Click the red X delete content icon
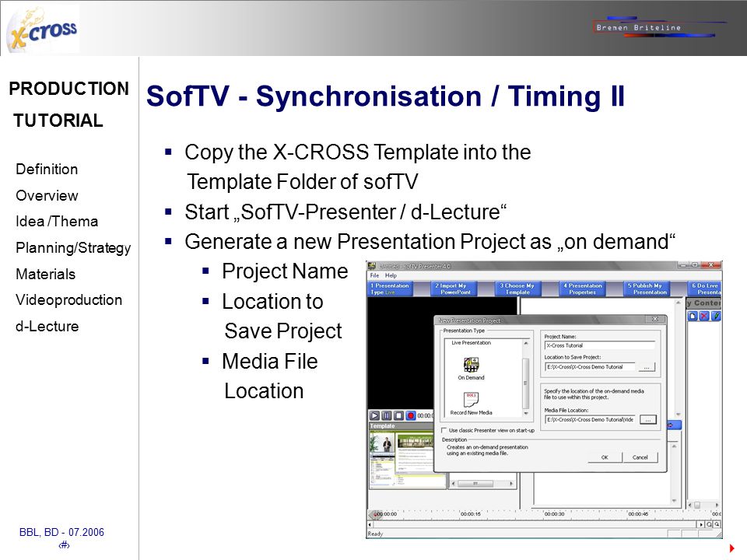This screenshot has height=560, width=747. (x=704, y=316)
